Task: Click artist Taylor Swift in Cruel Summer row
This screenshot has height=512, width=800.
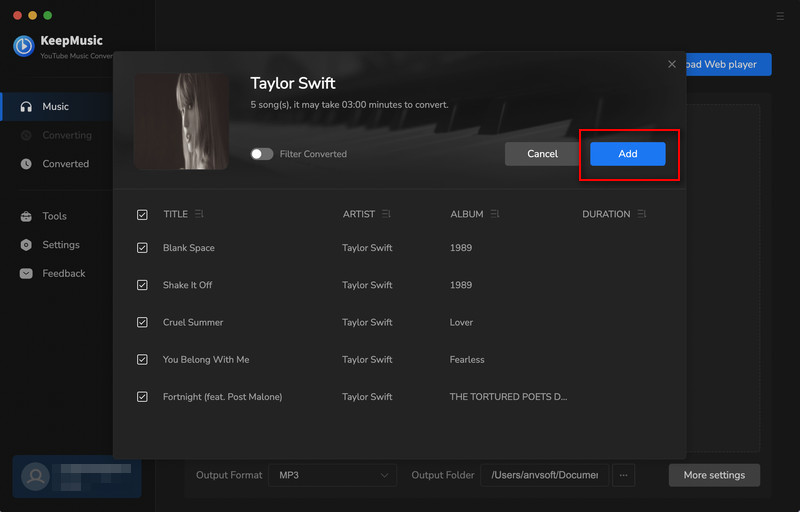Action: tap(367, 322)
